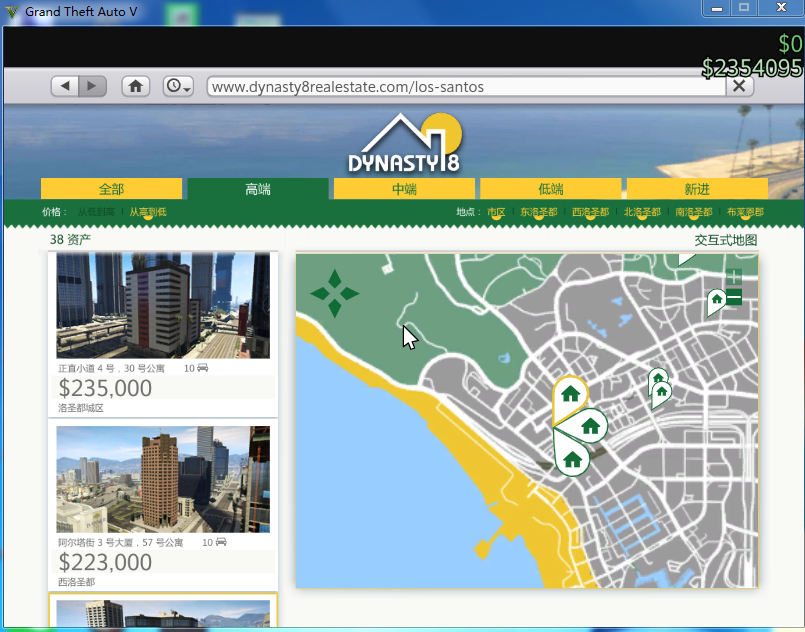Close the in-game browser with X button

tap(739, 86)
